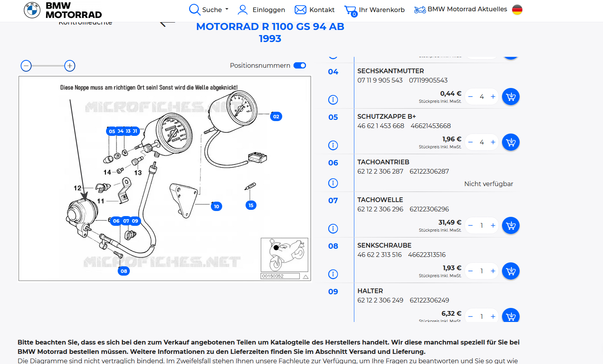Show info for Sechskantmutter item 04
This screenshot has width=603, height=364.
pos(333,100)
